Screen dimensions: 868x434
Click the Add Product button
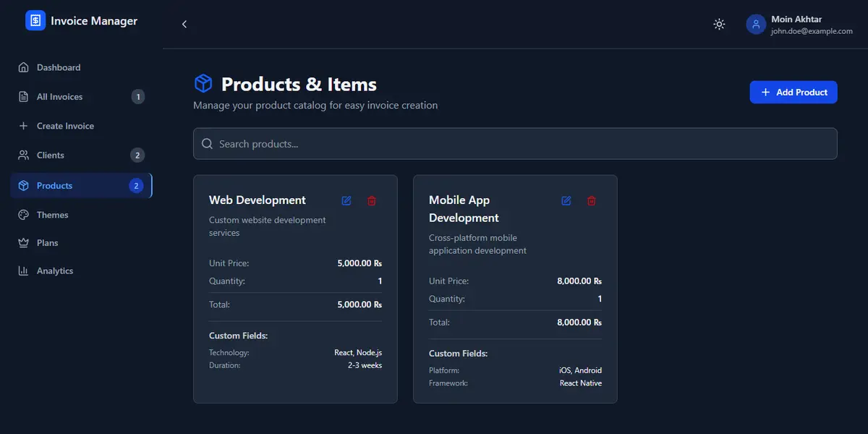point(793,93)
